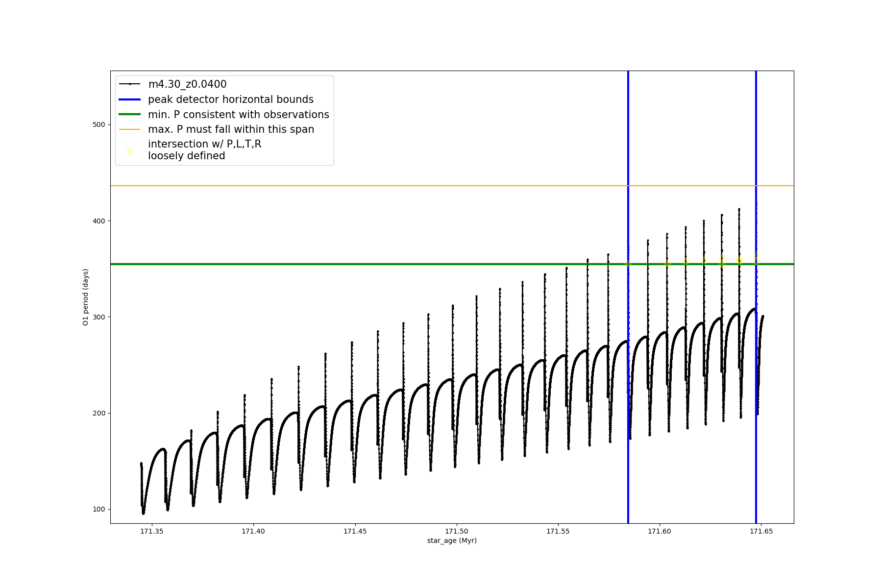Click the 'intersection w/ P,L,T,R' legend entry
The width and height of the screenshot is (882, 588).
tap(204, 144)
